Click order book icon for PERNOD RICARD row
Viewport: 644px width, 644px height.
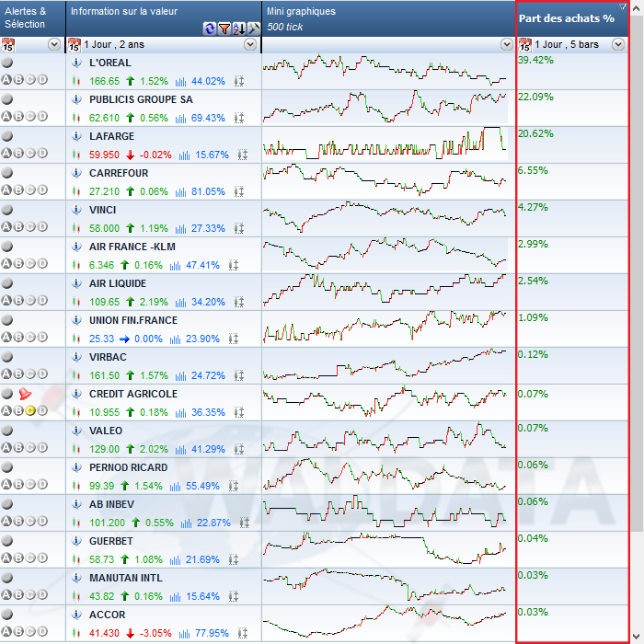tap(234, 487)
